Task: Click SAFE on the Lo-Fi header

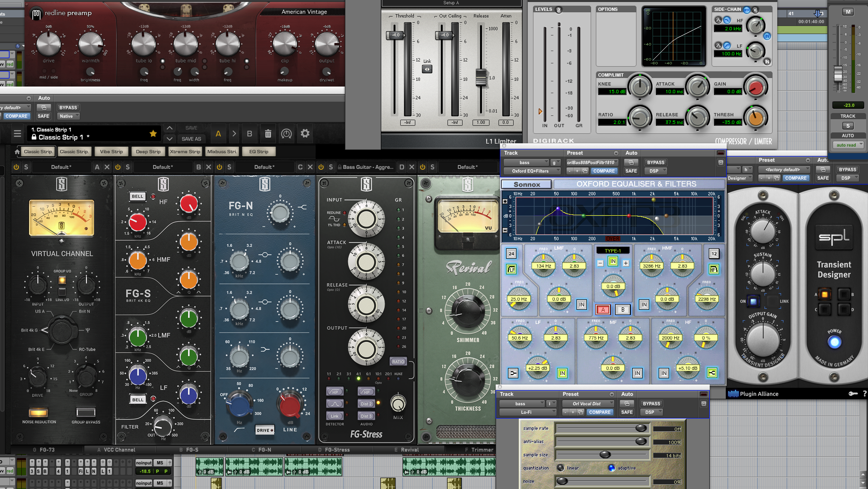Action: click(627, 412)
